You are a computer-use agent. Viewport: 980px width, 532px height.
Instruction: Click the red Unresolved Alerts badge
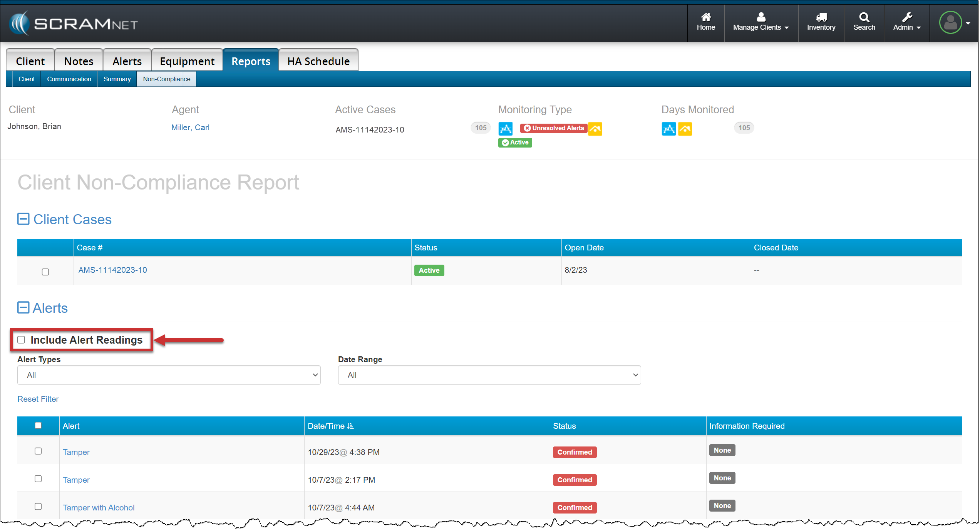[x=553, y=128]
